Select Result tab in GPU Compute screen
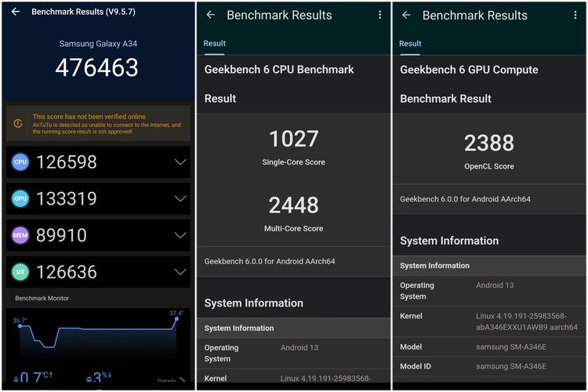Screen dimensions: 588x392 [x=411, y=44]
